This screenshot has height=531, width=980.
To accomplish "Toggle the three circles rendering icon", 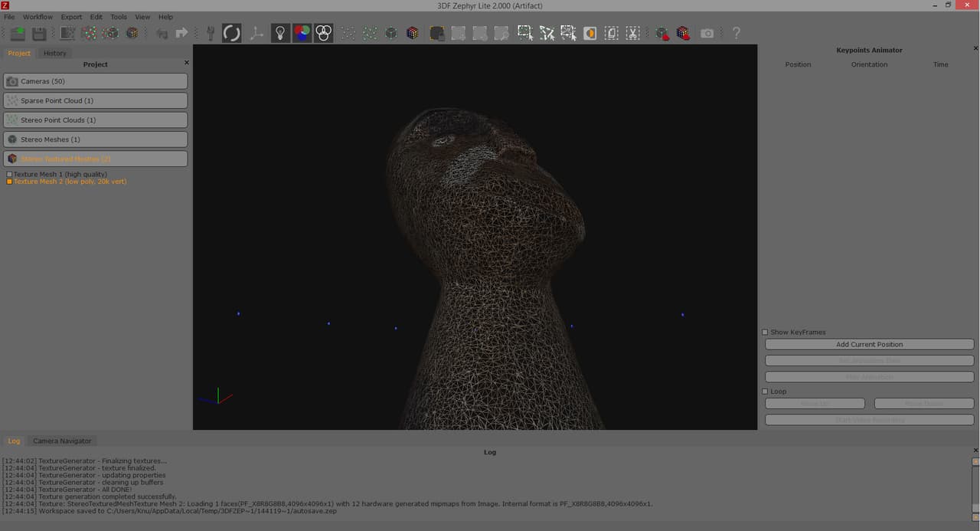I will click(324, 33).
